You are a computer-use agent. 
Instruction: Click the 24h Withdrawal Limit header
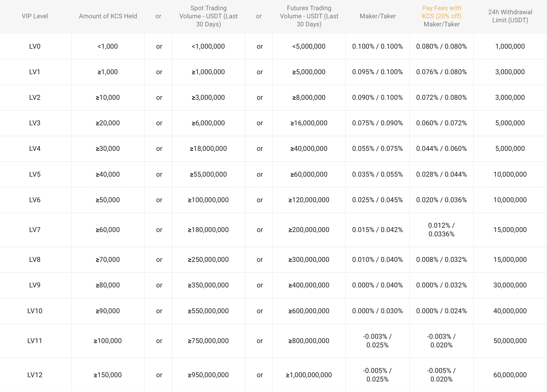click(x=510, y=16)
